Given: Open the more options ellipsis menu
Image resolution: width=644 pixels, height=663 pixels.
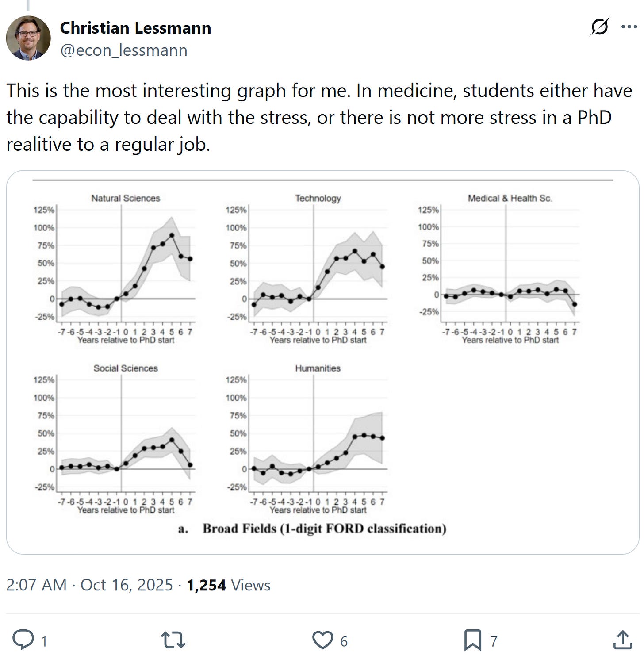Looking at the screenshot, I should pyautogui.click(x=629, y=27).
